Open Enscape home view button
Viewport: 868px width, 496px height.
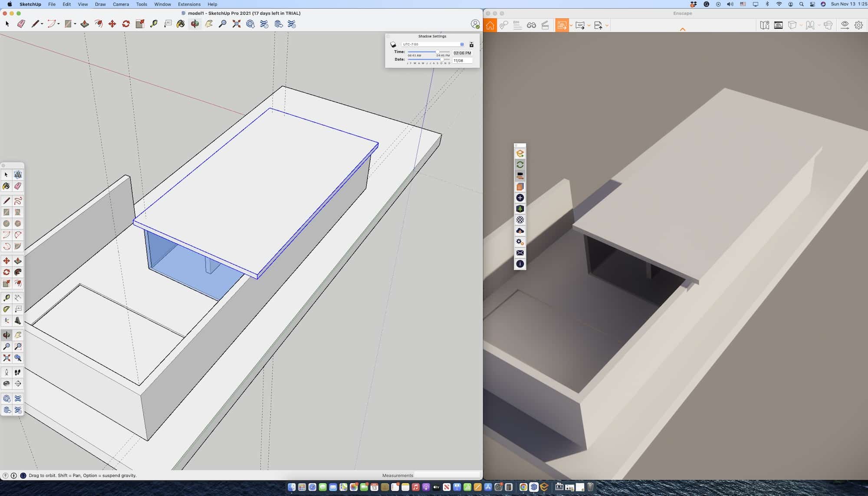490,26
